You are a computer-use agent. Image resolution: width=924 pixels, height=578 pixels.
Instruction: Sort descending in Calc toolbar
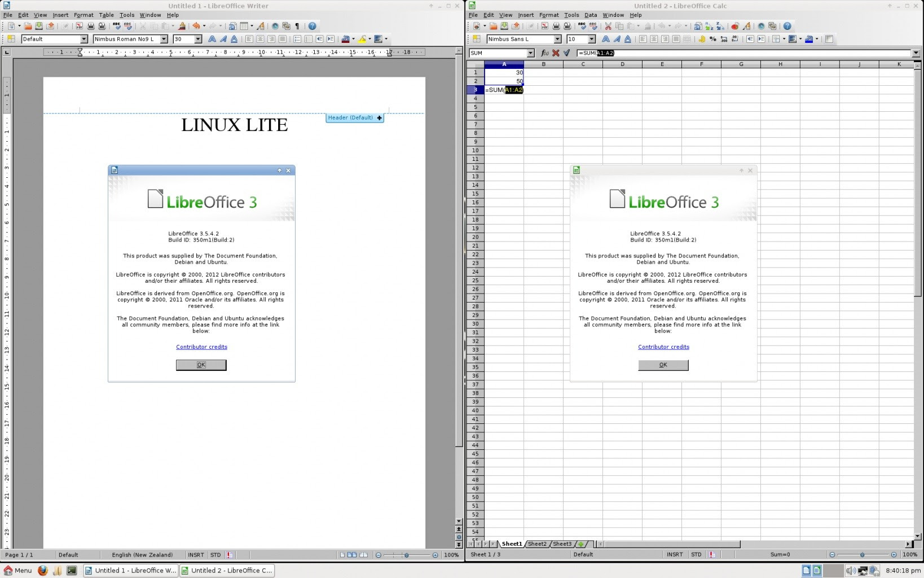click(x=720, y=26)
